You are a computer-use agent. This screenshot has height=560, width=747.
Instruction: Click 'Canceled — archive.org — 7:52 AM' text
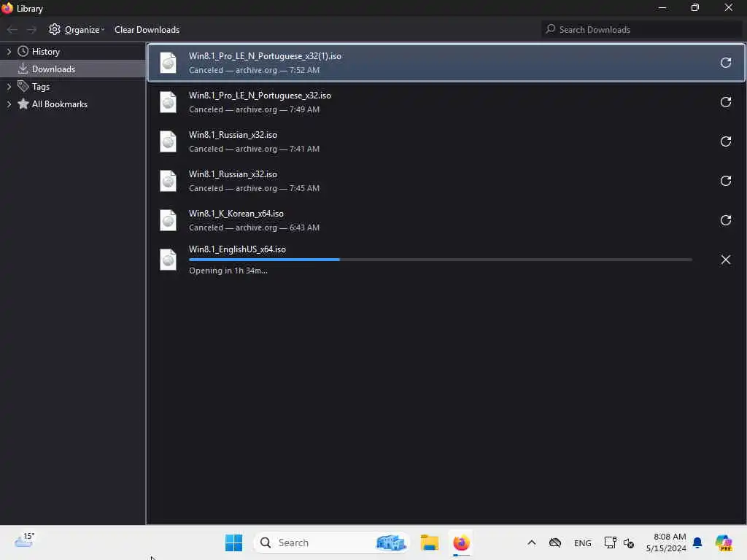click(254, 70)
